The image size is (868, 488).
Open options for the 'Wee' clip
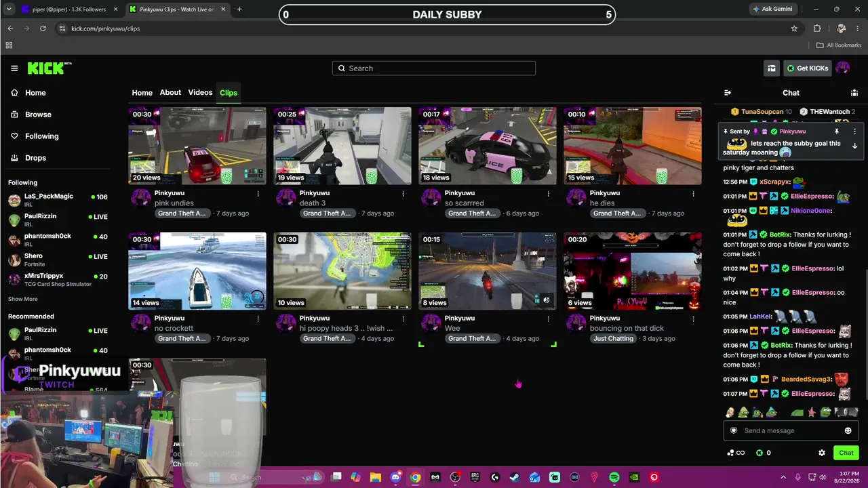(x=549, y=319)
